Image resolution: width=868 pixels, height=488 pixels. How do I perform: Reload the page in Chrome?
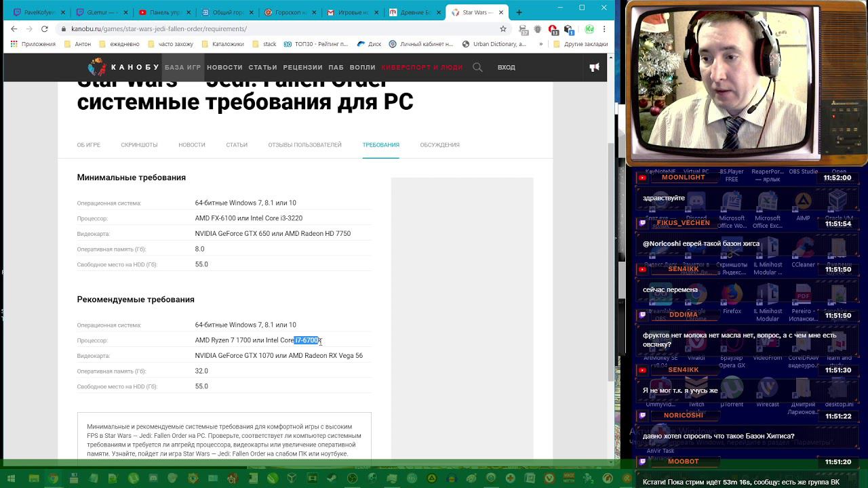(x=45, y=29)
